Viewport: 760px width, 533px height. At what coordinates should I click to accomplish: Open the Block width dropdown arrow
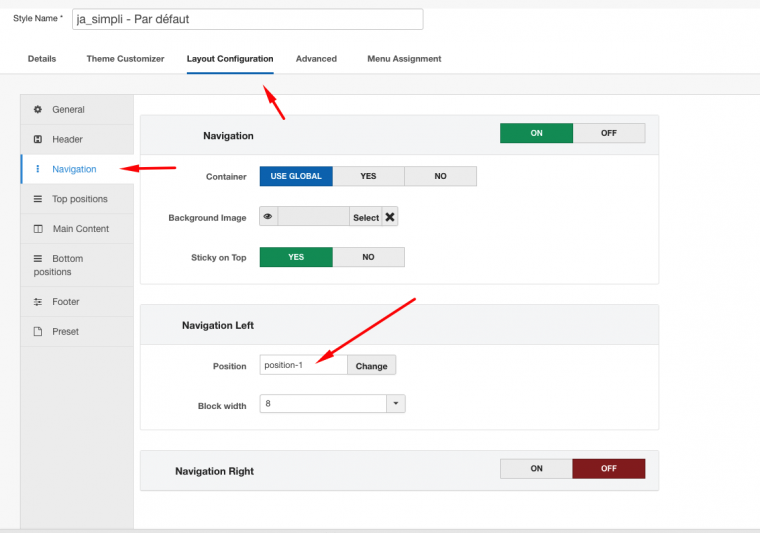point(396,404)
